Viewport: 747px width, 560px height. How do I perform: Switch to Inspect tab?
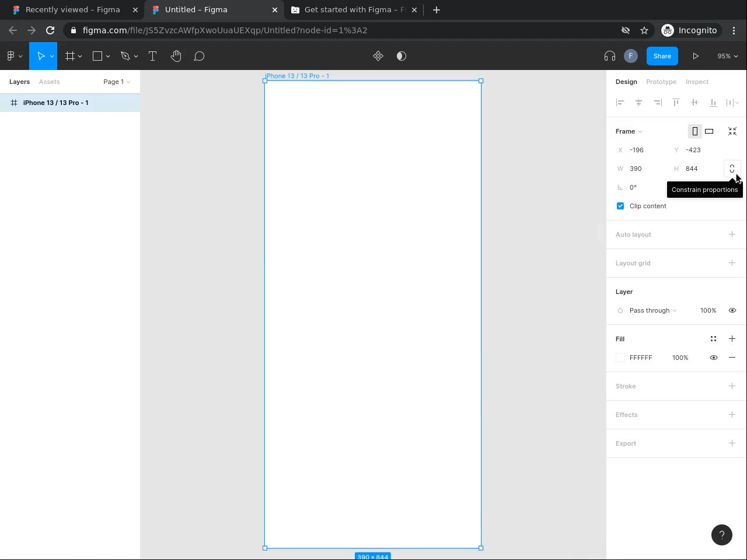point(697,82)
